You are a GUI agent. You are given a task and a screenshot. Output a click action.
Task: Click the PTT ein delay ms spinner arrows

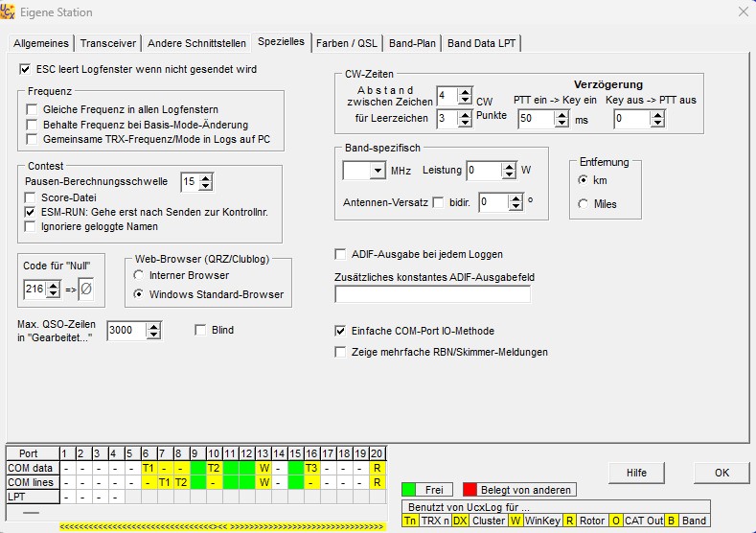(x=561, y=119)
